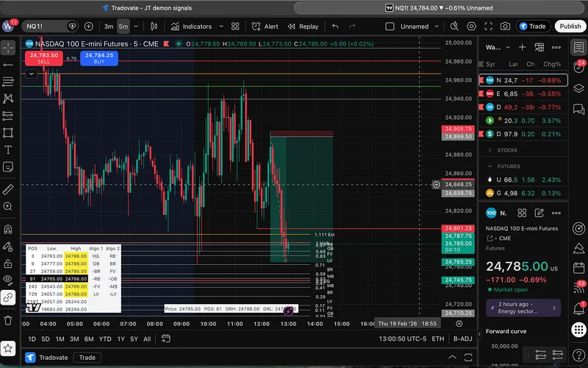Image resolution: width=588 pixels, height=368 pixels.
Task: Open the calendar panel icon
Action: [x=578, y=268]
